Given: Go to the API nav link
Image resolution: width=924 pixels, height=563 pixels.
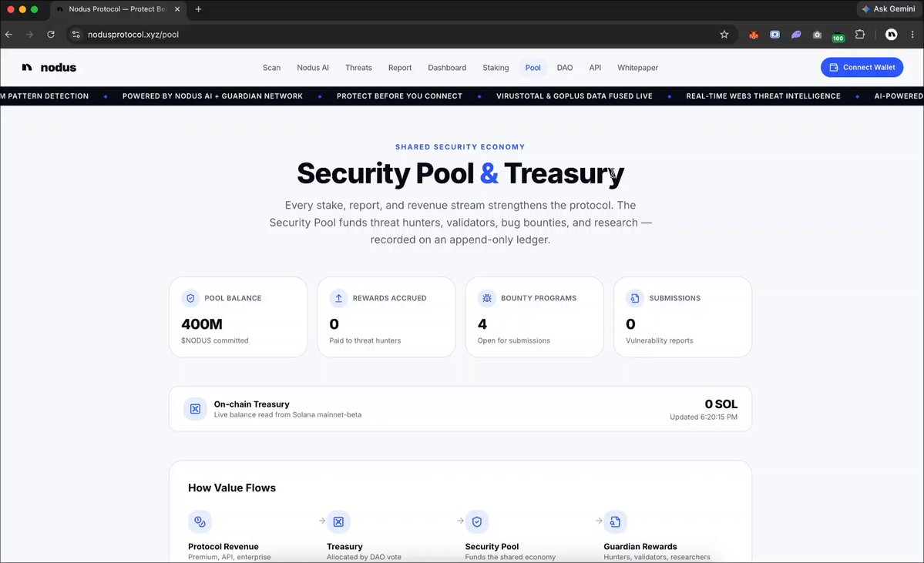Looking at the screenshot, I should pos(595,68).
